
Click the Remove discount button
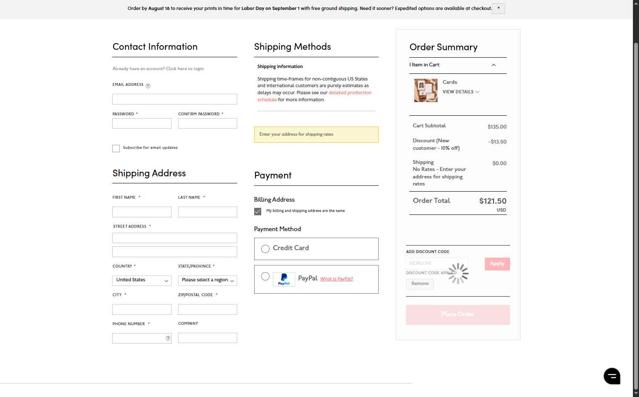tap(420, 284)
